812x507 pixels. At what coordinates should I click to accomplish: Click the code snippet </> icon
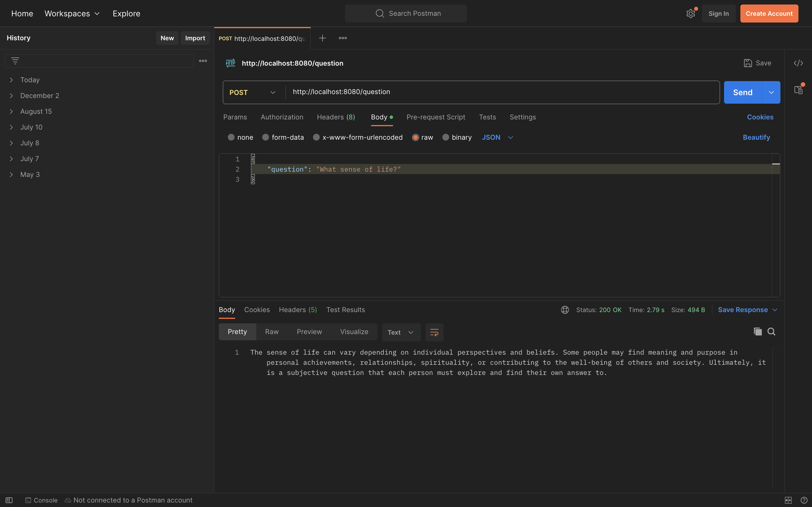click(x=798, y=63)
